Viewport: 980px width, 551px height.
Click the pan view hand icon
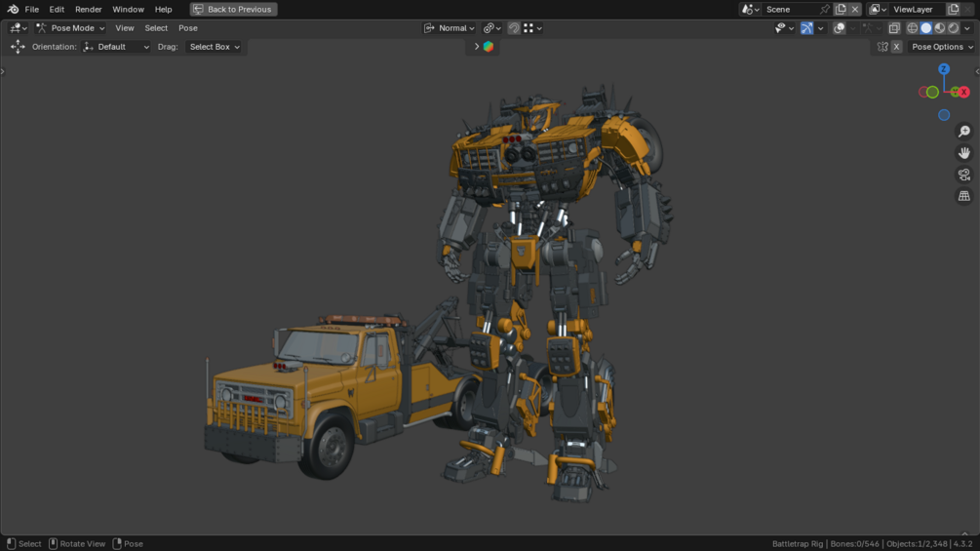coord(964,153)
